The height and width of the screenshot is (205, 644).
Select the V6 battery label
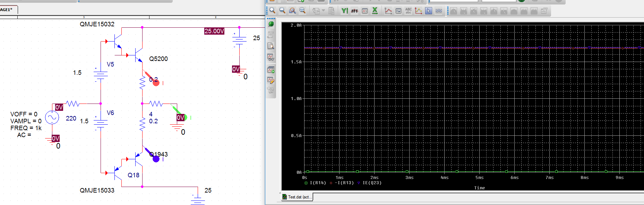(110, 113)
